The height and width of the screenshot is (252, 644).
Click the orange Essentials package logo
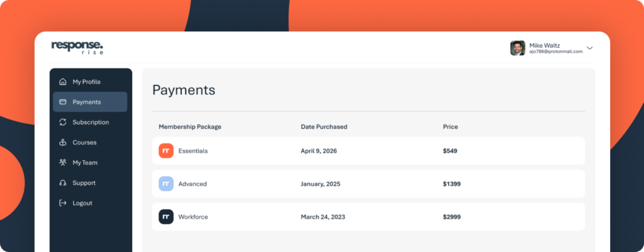coord(166,151)
